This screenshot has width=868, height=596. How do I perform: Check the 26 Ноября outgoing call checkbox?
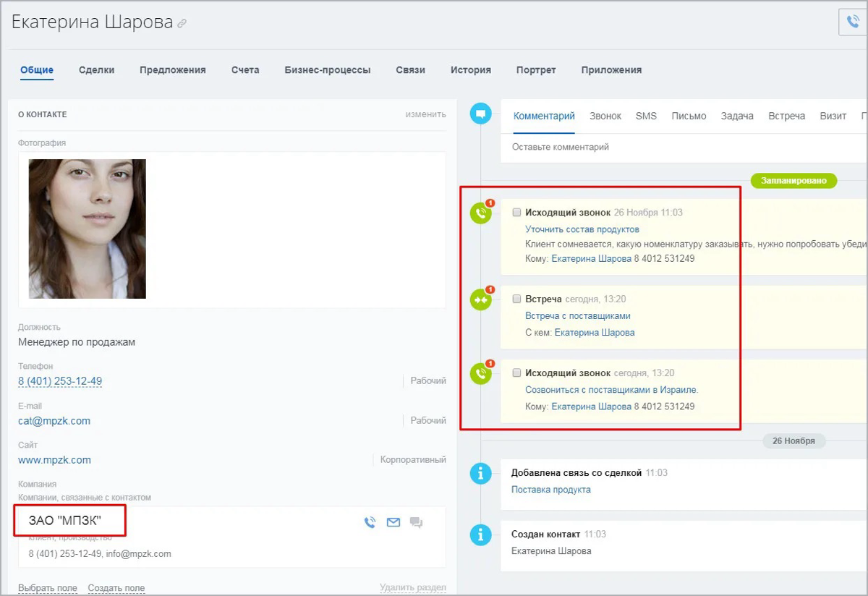point(516,213)
